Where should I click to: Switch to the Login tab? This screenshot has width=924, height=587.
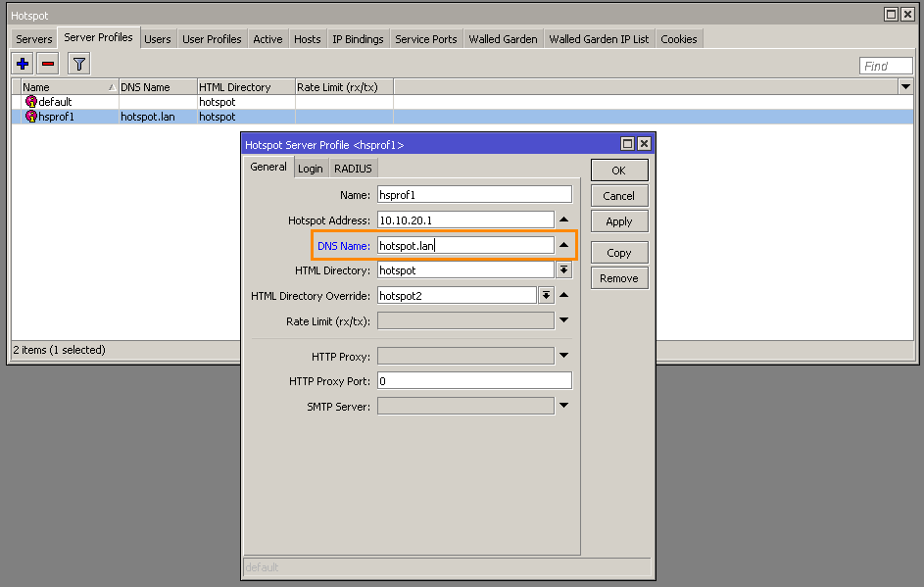pyautogui.click(x=311, y=169)
